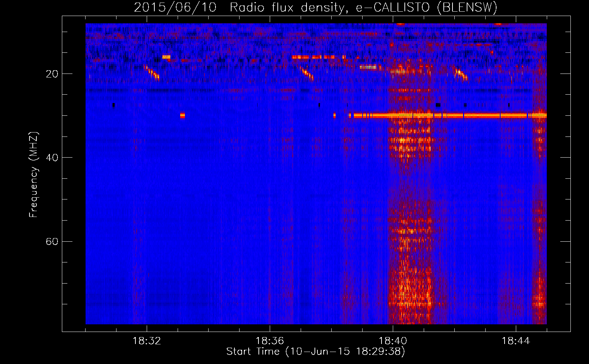Click the 18:40 time tick label
Image resolution: width=589 pixels, height=364 pixels.
coord(393,341)
